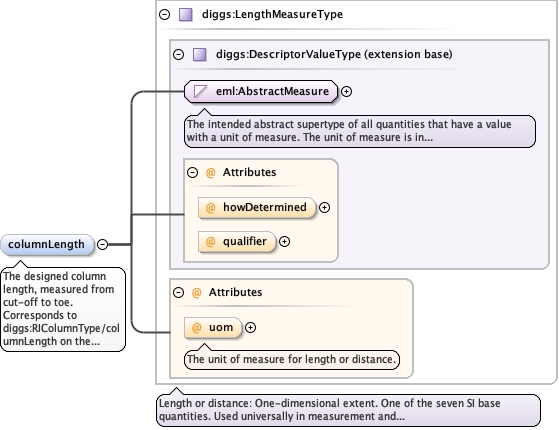Expand the qualifier attribute

(284, 242)
